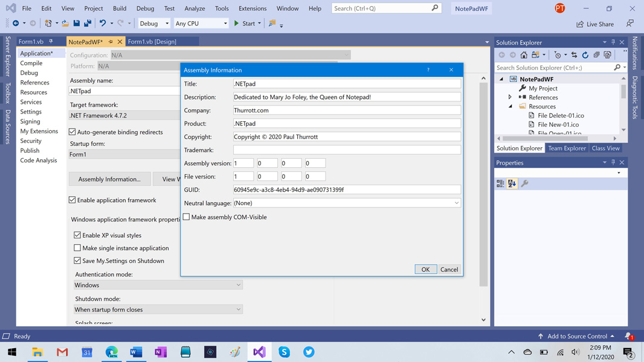Click the Categorized icon in Properties panel
The image size is (644, 362).
tap(500, 183)
